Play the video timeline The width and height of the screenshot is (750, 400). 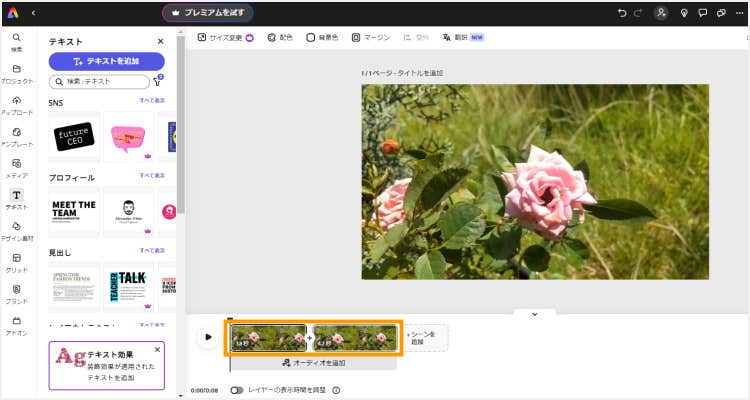pos(208,337)
